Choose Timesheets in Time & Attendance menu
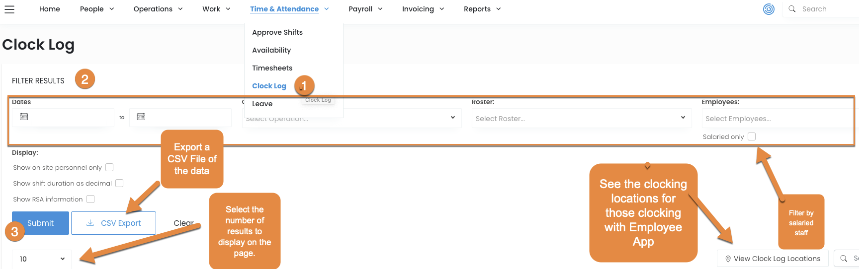The image size is (868, 269). click(272, 68)
